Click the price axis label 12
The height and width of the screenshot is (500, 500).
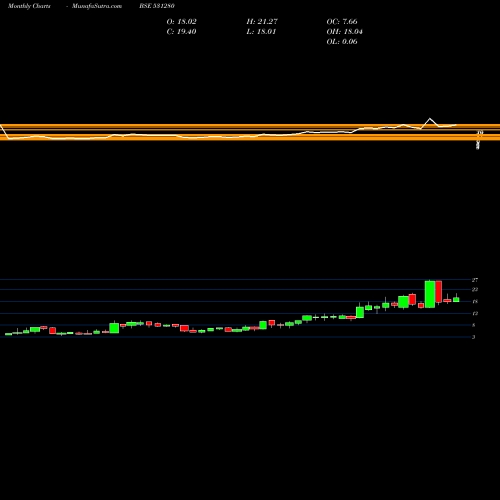coord(475,313)
